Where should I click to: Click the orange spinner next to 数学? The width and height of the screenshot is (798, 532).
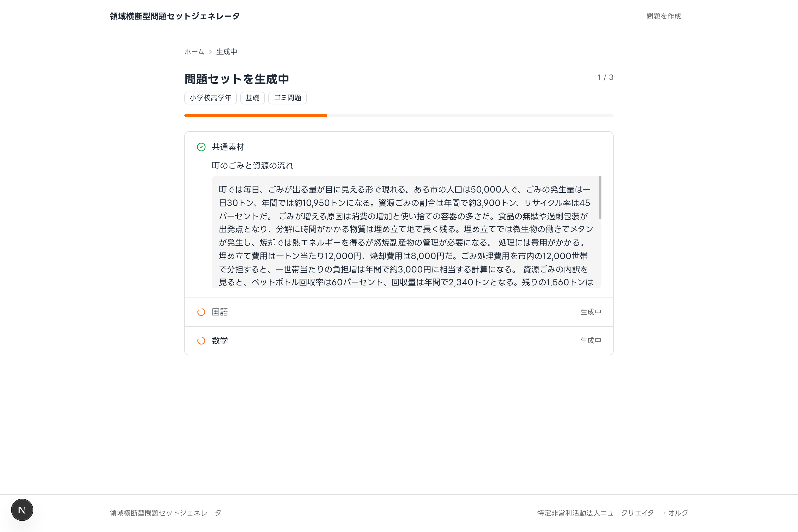[x=201, y=340]
